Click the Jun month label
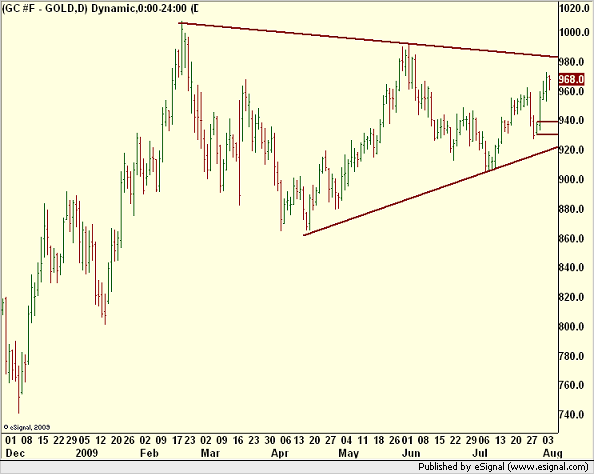Viewport: 594px width, 474px height. pyautogui.click(x=411, y=453)
